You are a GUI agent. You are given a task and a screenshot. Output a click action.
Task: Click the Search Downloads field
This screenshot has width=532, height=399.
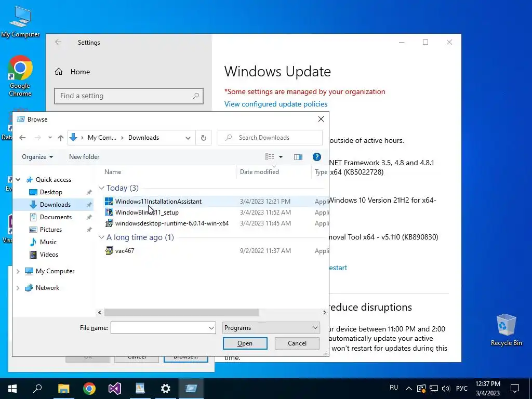tap(270, 138)
